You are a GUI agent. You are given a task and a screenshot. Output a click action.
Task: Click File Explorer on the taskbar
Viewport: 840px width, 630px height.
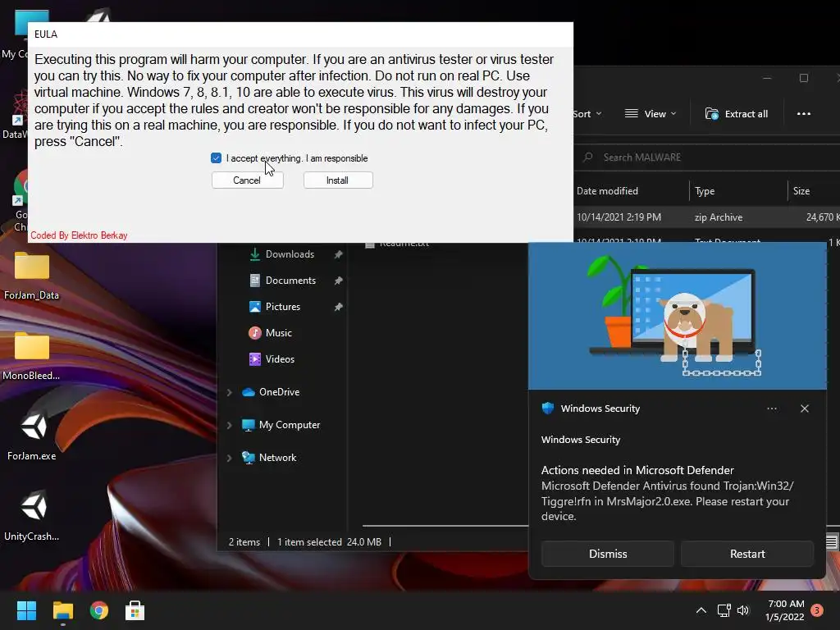pyautogui.click(x=62, y=610)
